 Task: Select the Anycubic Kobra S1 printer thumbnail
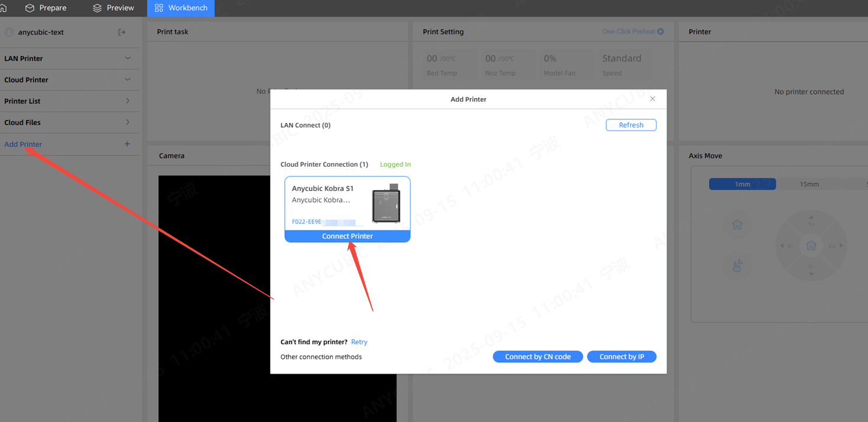tap(386, 203)
